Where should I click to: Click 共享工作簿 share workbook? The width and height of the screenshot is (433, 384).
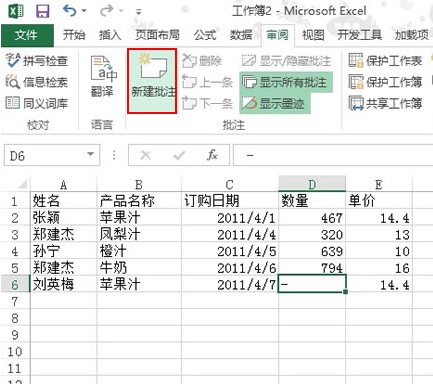(x=386, y=103)
